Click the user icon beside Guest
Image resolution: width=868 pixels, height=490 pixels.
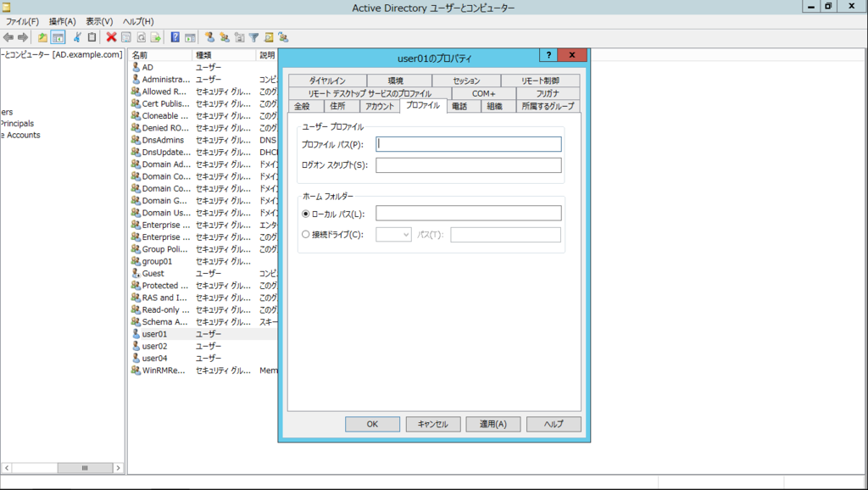pyautogui.click(x=136, y=274)
